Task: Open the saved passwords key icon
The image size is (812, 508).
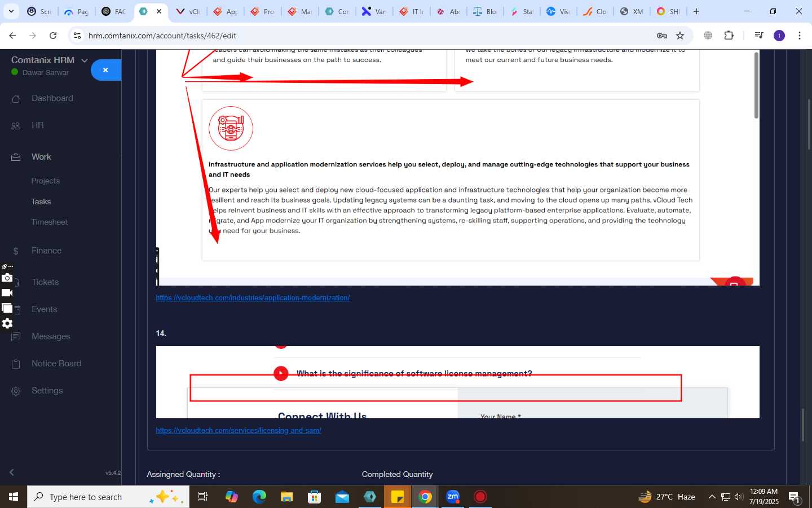Action: coord(662,36)
